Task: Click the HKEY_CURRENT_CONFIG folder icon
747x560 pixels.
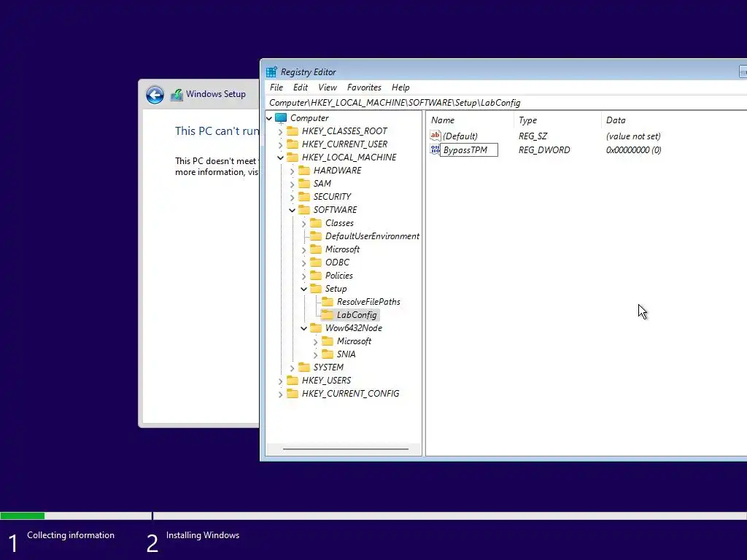Action: [x=293, y=393]
